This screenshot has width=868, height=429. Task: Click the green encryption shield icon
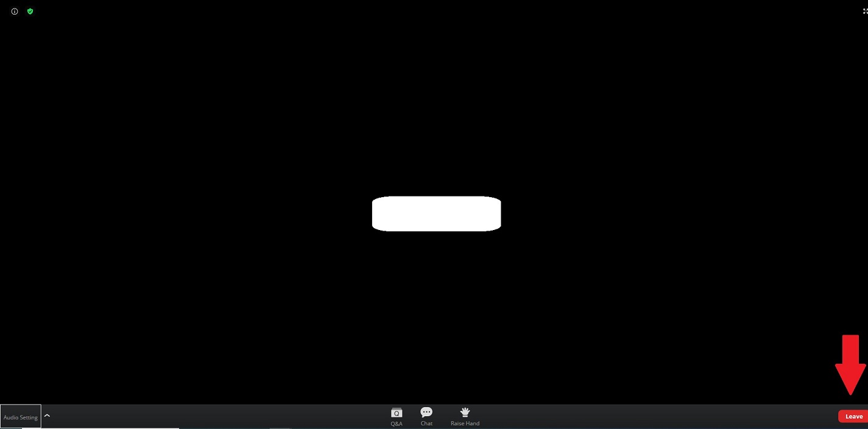[x=30, y=12]
